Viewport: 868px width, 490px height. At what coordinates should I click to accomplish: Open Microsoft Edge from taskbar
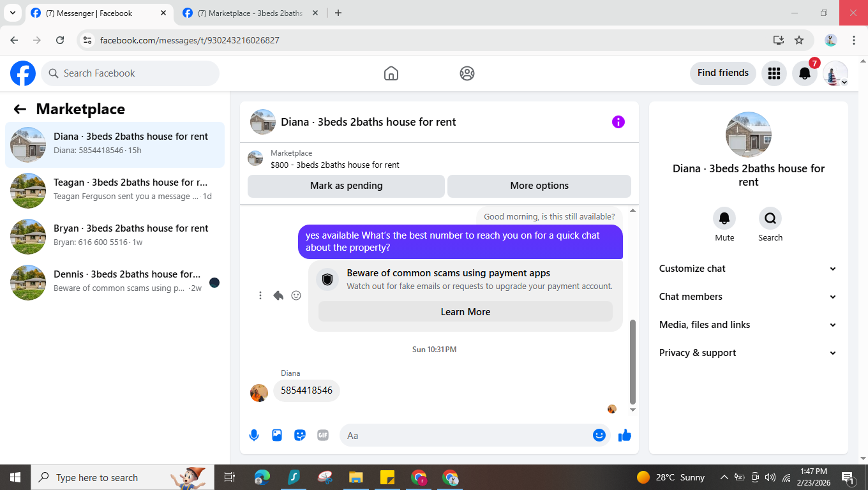point(262,477)
